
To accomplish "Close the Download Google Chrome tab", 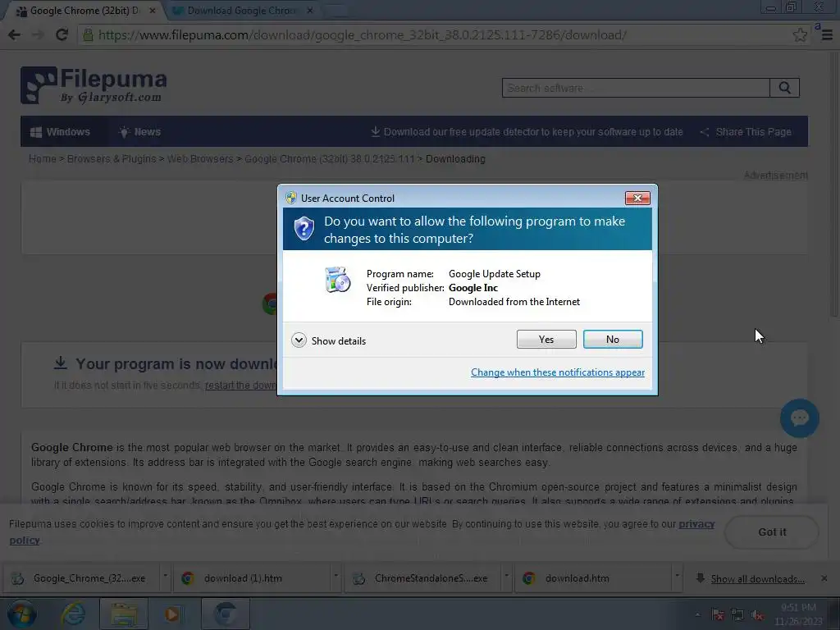I will pos(309,11).
